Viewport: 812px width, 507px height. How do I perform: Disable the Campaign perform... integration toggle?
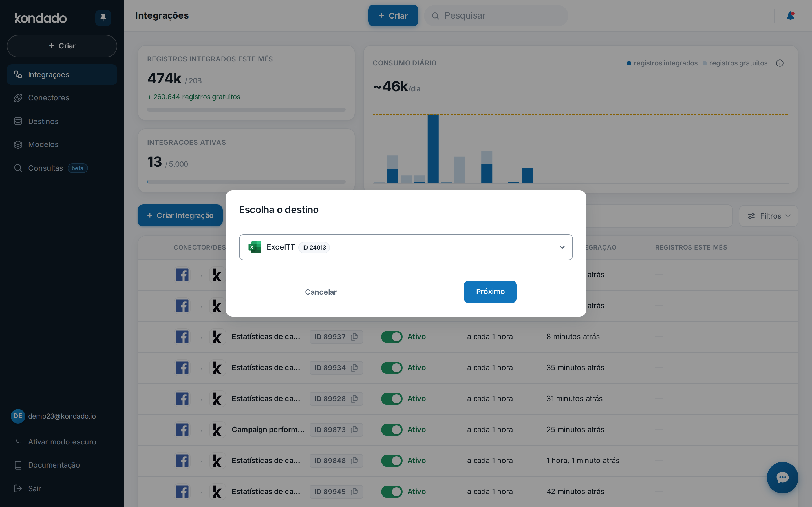(392, 430)
